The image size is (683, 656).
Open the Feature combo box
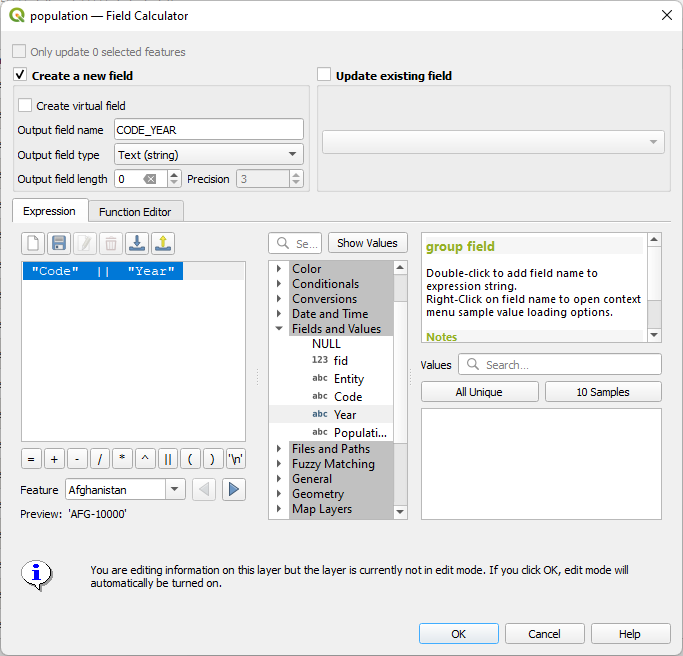125,490
